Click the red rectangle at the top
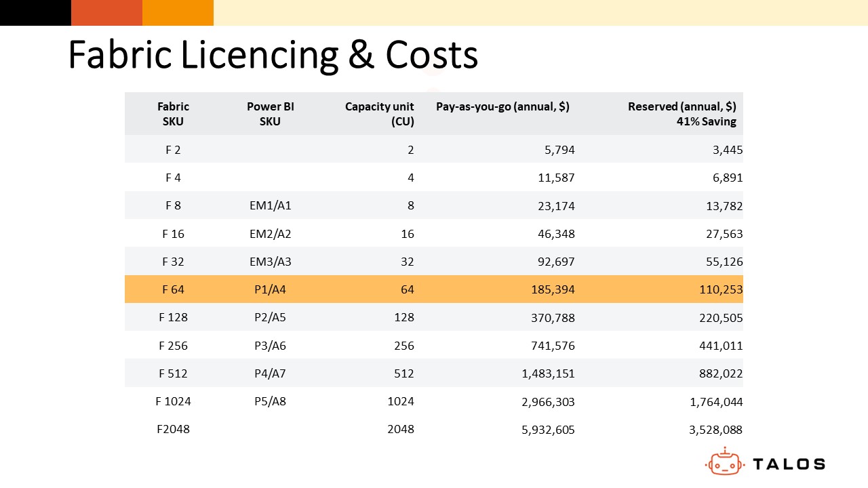The height and width of the screenshot is (488, 868). tap(107, 12)
